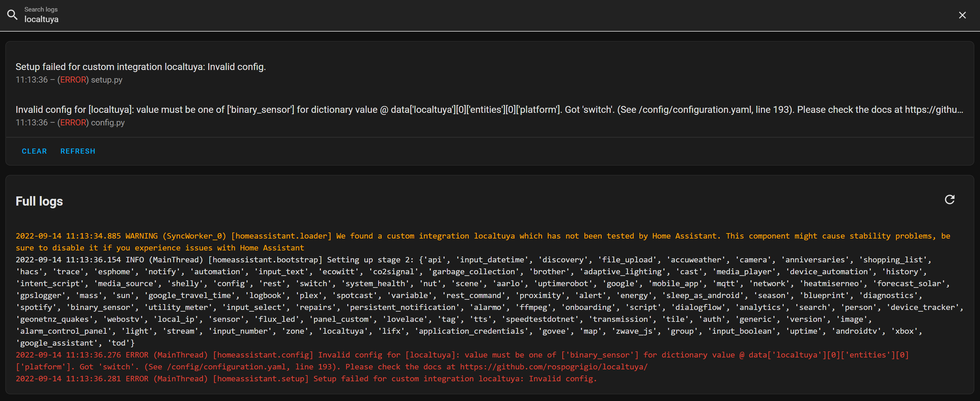
Task: Click the 11:13:36 timestamp of the config error
Action: [32, 122]
